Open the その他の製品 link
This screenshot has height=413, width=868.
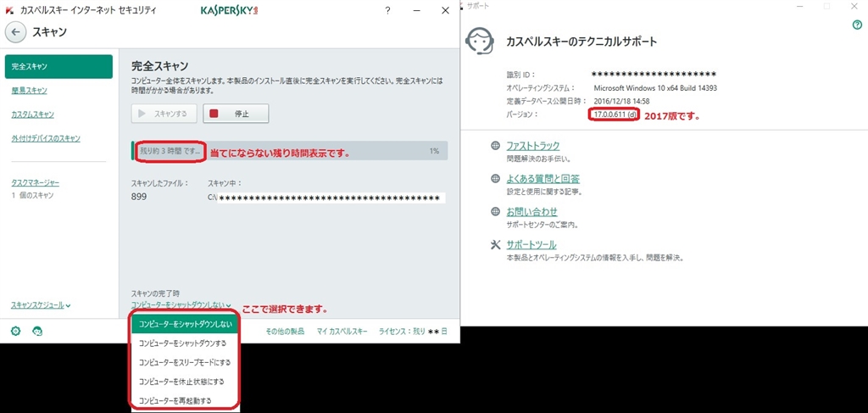tap(285, 332)
